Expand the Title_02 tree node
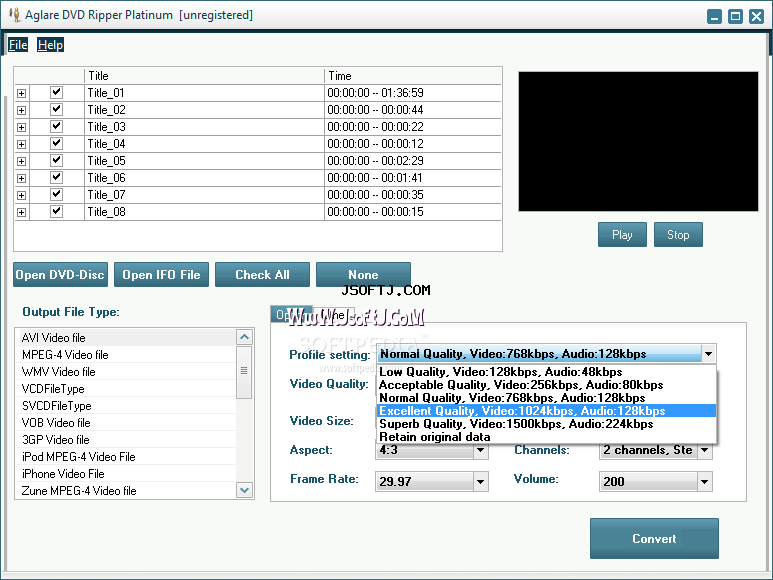This screenshot has height=580, width=773. coord(21,110)
